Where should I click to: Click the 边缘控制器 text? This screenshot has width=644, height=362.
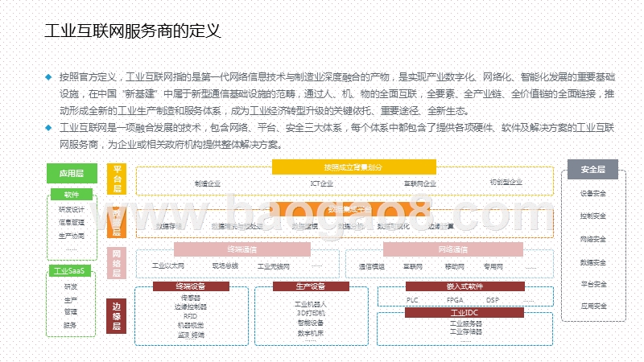pos(191,307)
